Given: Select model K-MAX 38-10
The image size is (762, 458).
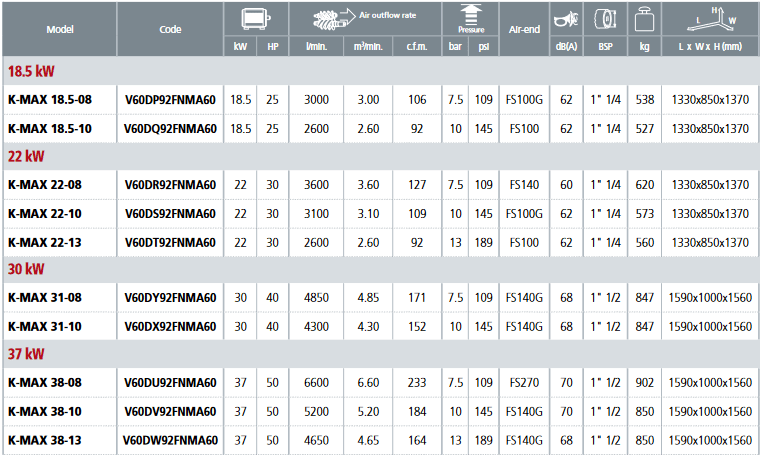Looking at the screenshot, I should pyautogui.click(x=45, y=411).
